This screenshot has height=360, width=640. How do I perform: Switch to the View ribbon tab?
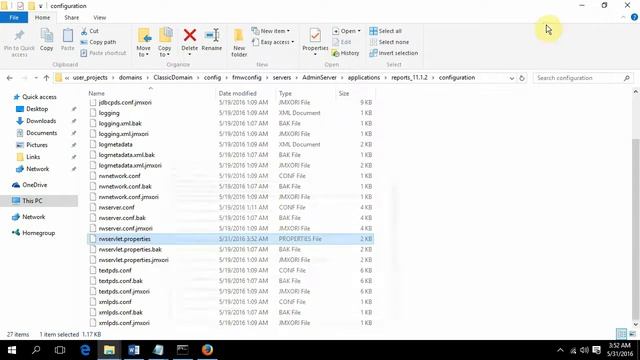(100, 18)
